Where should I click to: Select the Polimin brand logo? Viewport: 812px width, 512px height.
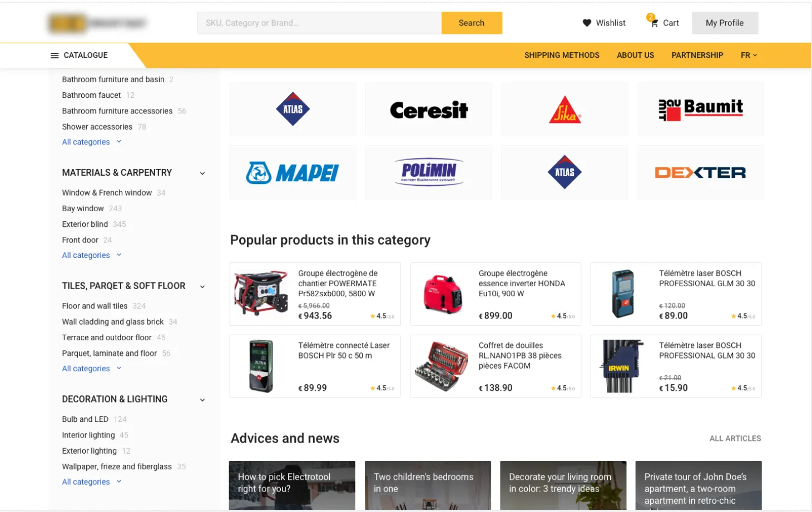[x=429, y=172]
